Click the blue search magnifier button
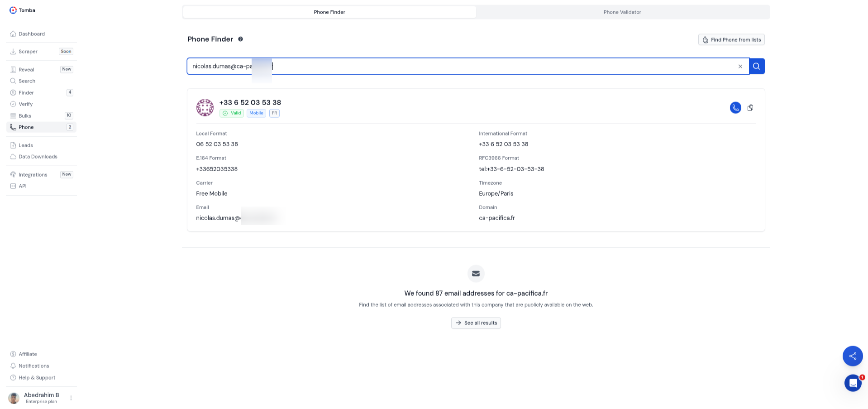Viewport: 868px width, 409px height. tap(757, 66)
